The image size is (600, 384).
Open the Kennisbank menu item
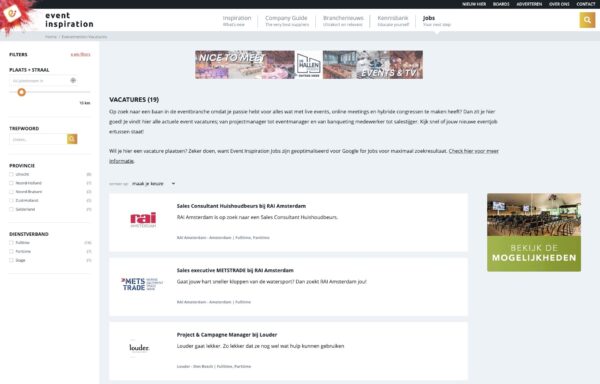pos(393,21)
